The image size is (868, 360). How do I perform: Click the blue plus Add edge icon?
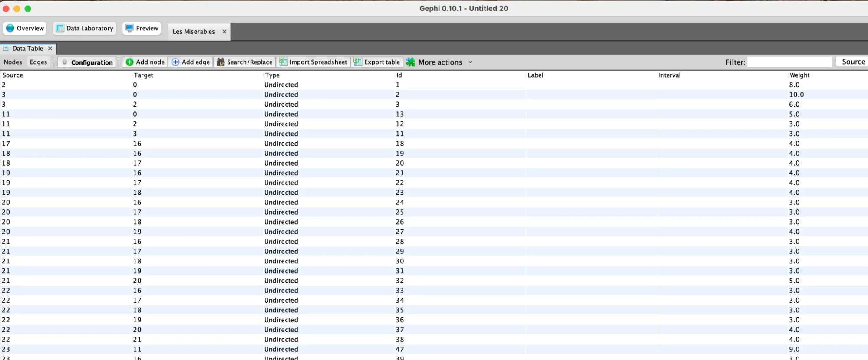coord(175,62)
